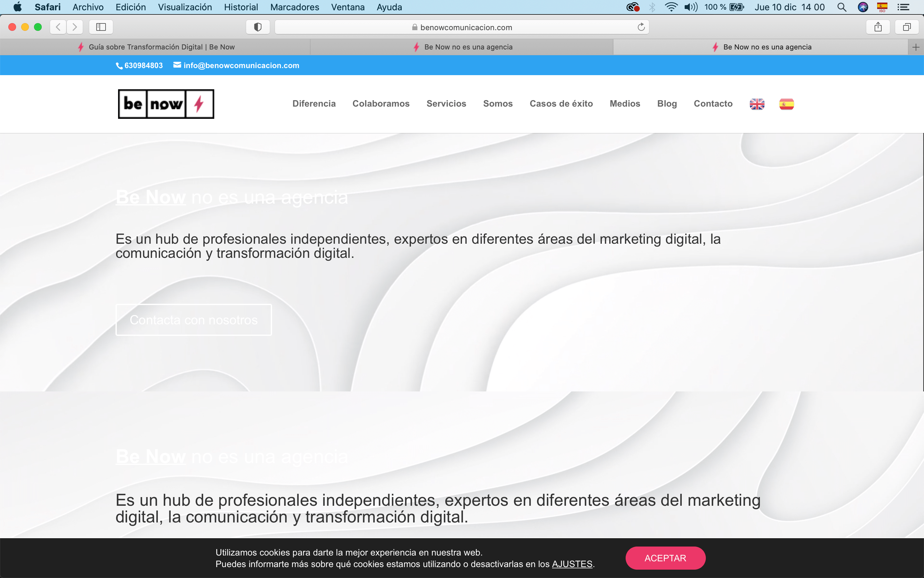Screen dimensions: 924x578
Task: Open the Ayuda menu
Action: pyautogui.click(x=389, y=7)
